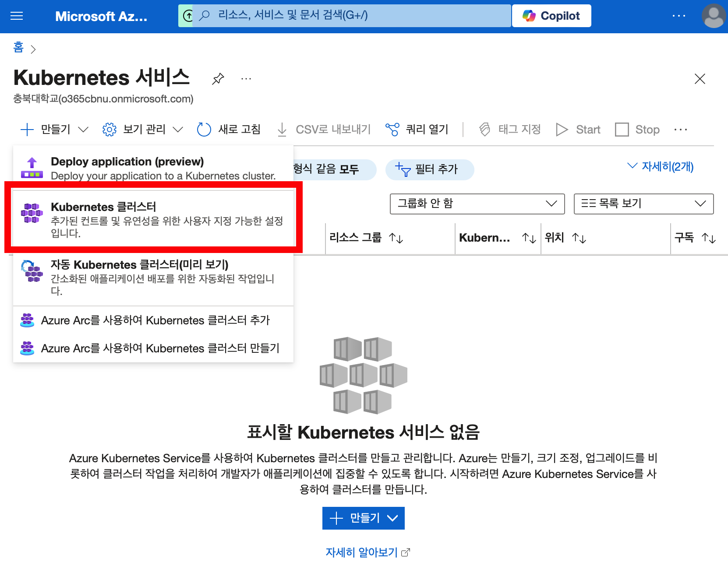Click the 리소스 그룹 column header
Image resolution: width=728 pixels, height=569 pixels.
[355, 238]
